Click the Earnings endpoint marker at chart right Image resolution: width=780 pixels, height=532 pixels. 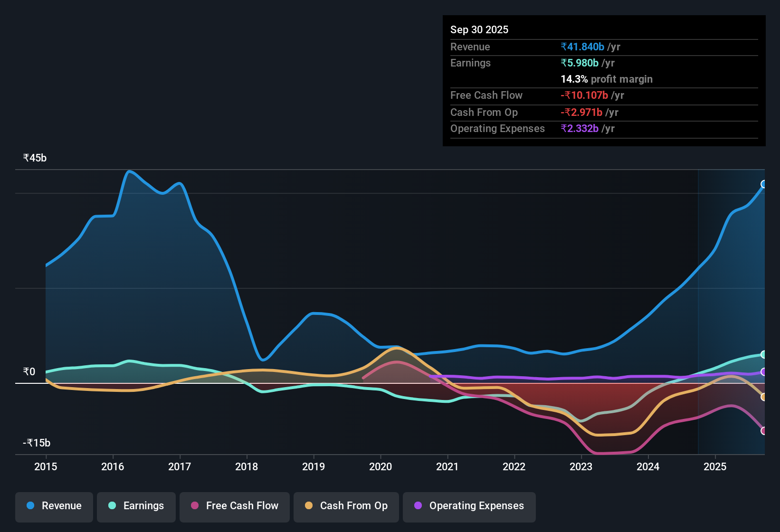pos(763,354)
